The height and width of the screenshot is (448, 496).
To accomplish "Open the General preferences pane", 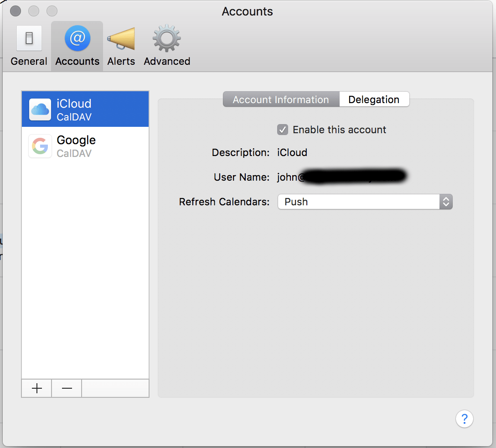I will 29,44.
